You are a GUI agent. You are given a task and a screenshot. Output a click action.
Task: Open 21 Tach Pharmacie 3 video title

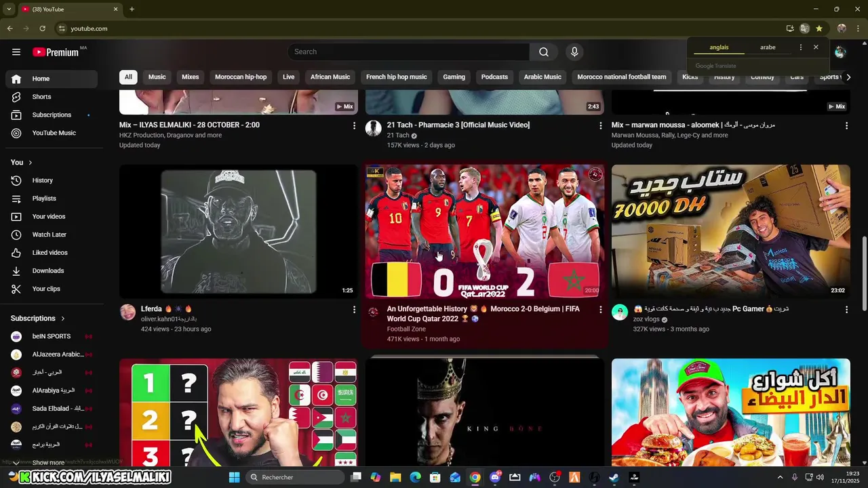click(458, 125)
